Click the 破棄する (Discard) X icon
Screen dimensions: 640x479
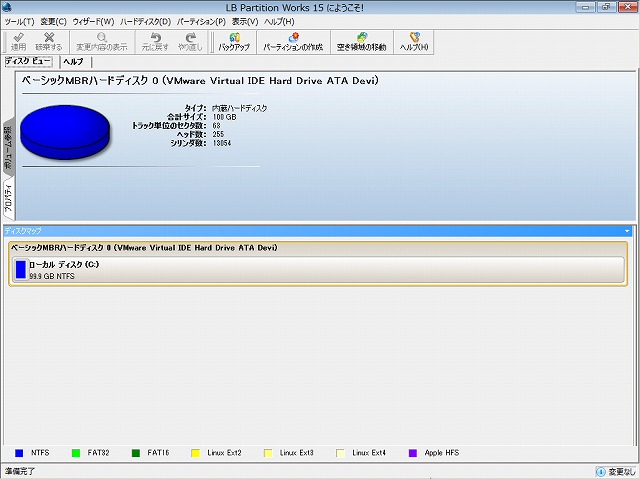pos(49,38)
